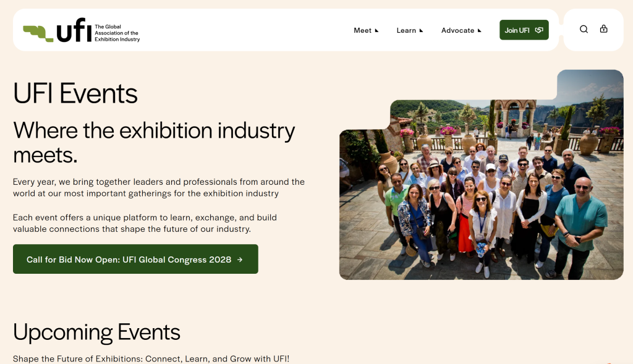Click the green wave emblem left of UFI
This screenshot has height=364, width=633.
(38, 32)
